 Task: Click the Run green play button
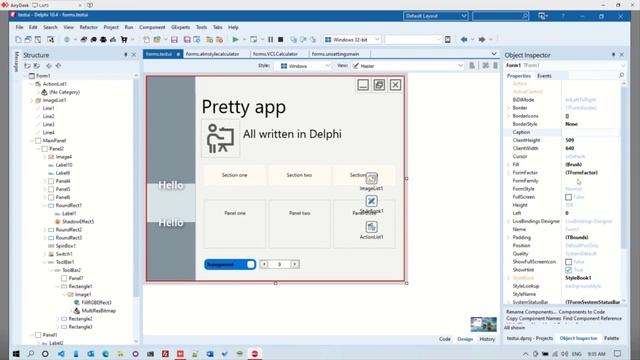coord(236,40)
